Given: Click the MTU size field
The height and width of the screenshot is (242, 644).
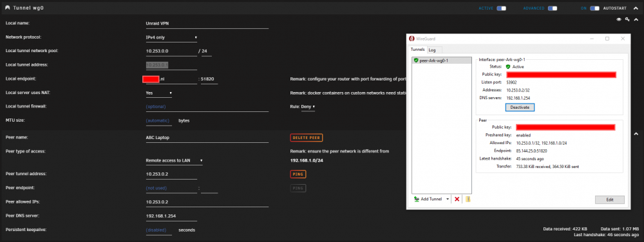Looking at the screenshot, I should (158, 121).
